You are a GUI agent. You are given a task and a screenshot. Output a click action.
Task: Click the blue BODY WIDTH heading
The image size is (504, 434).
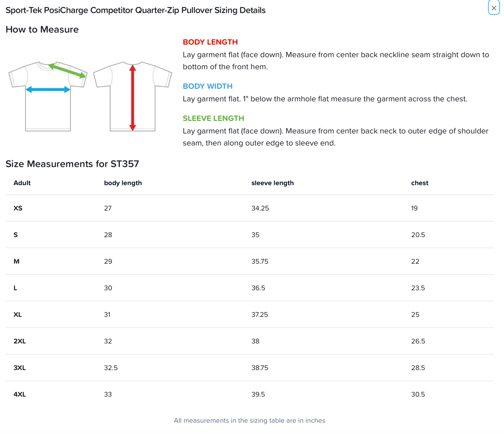(208, 86)
